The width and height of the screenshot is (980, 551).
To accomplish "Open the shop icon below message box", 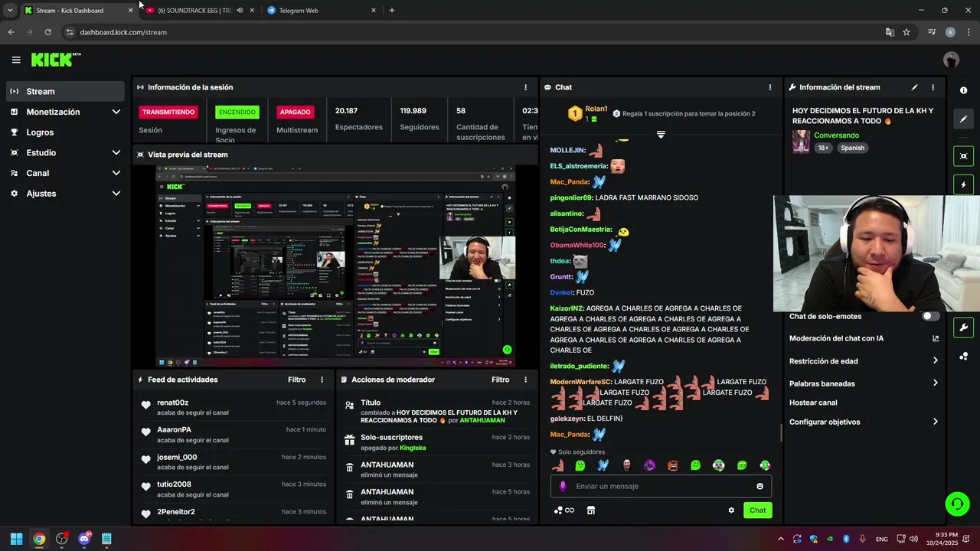I will [x=591, y=510].
